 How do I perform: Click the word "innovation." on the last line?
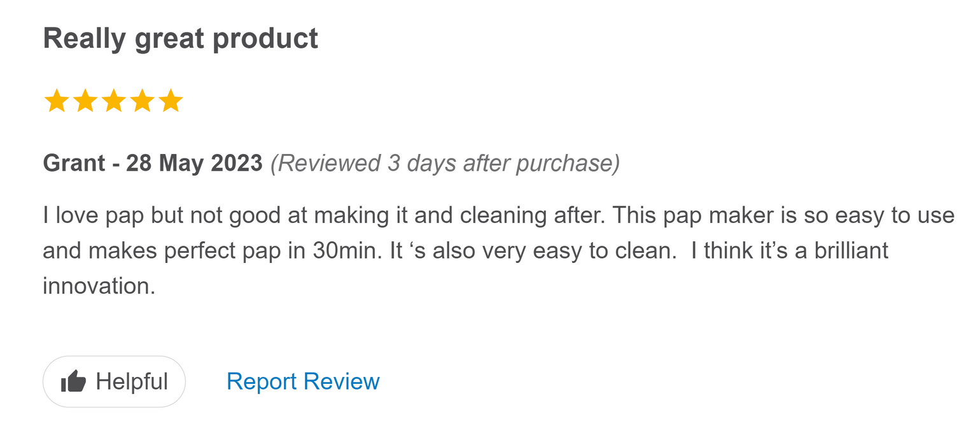tap(99, 286)
